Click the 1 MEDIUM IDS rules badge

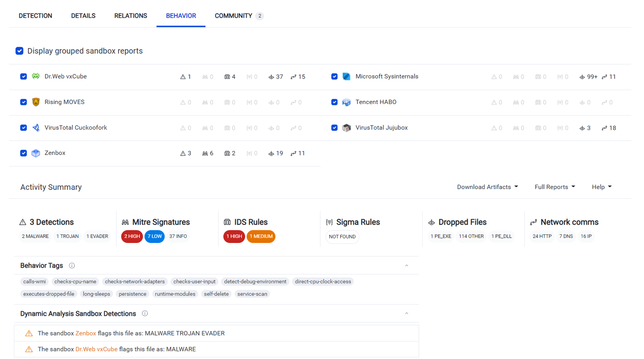[261, 236]
